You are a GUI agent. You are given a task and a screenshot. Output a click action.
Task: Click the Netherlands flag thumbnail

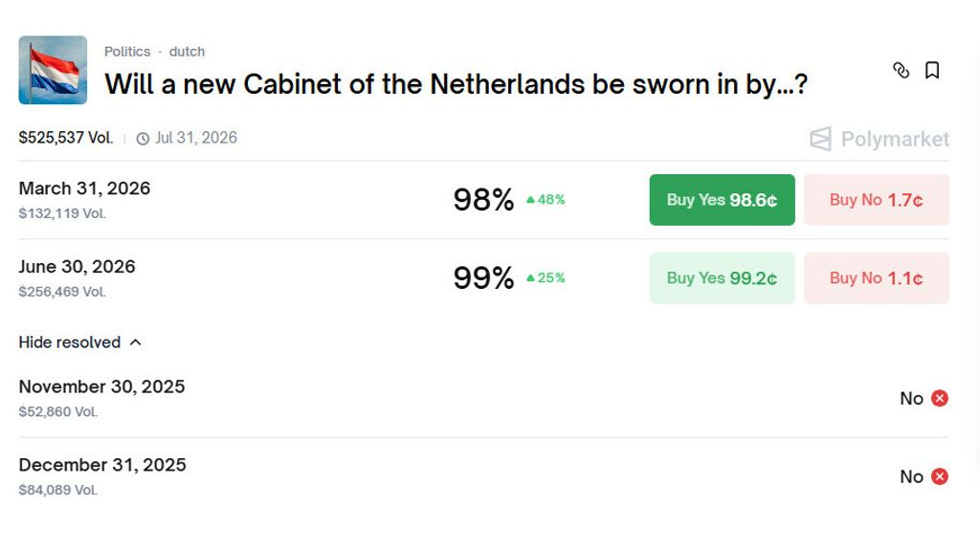click(53, 70)
